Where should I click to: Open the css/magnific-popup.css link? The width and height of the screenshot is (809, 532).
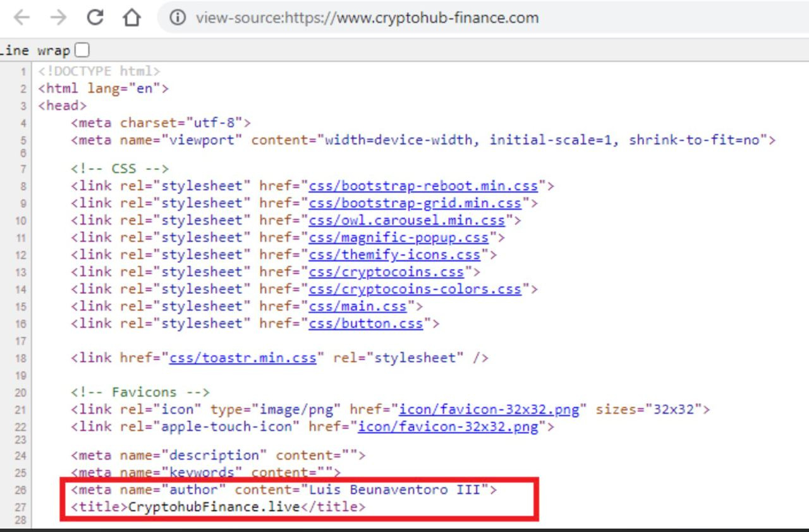(398, 238)
